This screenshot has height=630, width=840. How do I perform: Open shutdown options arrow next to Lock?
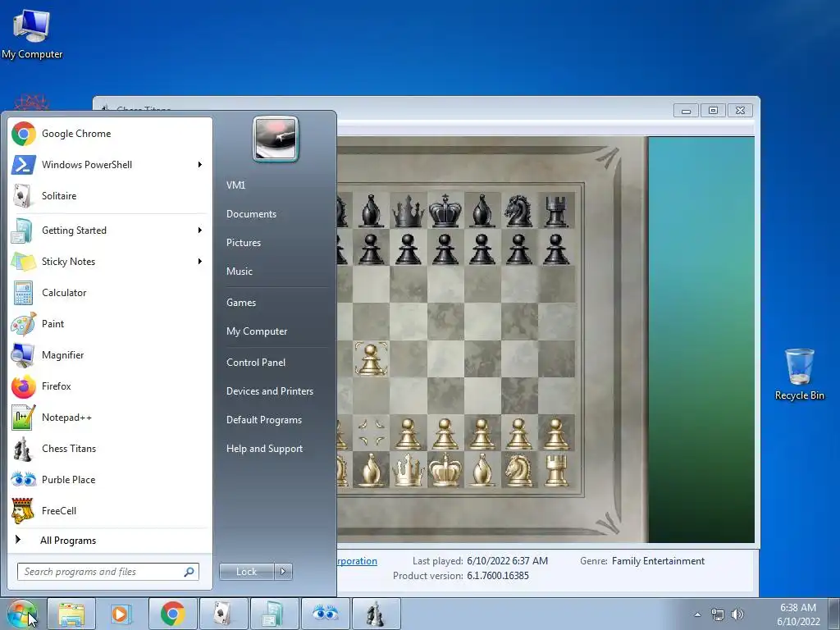coord(283,572)
